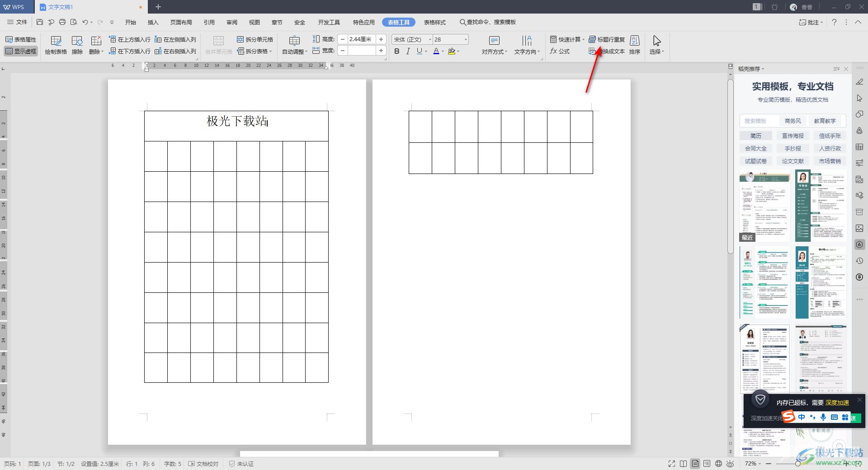Click the Print icon in quick access toolbar
Viewport: 868px width, 470px height.
coord(62,22)
